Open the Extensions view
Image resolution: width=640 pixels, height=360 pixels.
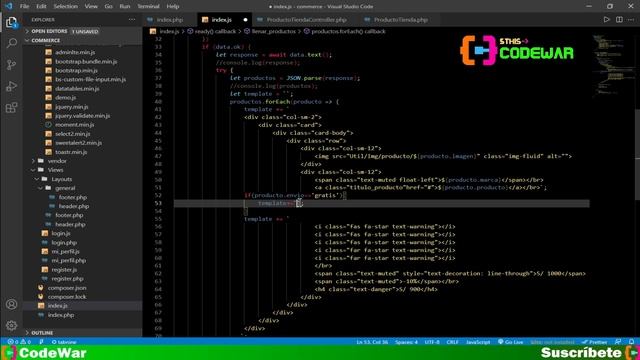coord(11,108)
